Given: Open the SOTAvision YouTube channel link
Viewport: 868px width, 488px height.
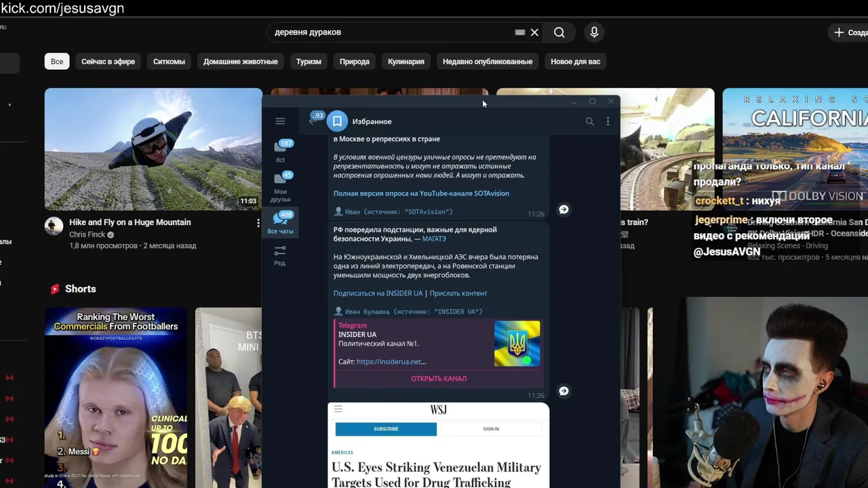Looking at the screenshot, I should [421, 193].
